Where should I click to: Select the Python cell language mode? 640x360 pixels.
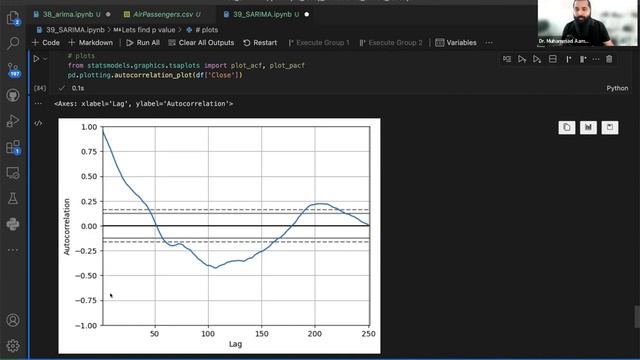617,88
